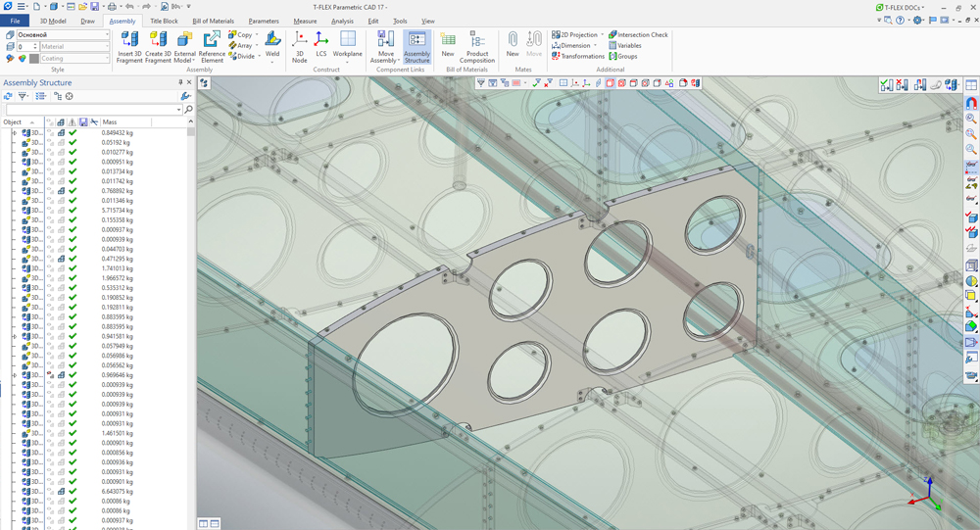Viewport: 980px width, 530px height.
Task: Click the Divide button
Action: [244, 56]
